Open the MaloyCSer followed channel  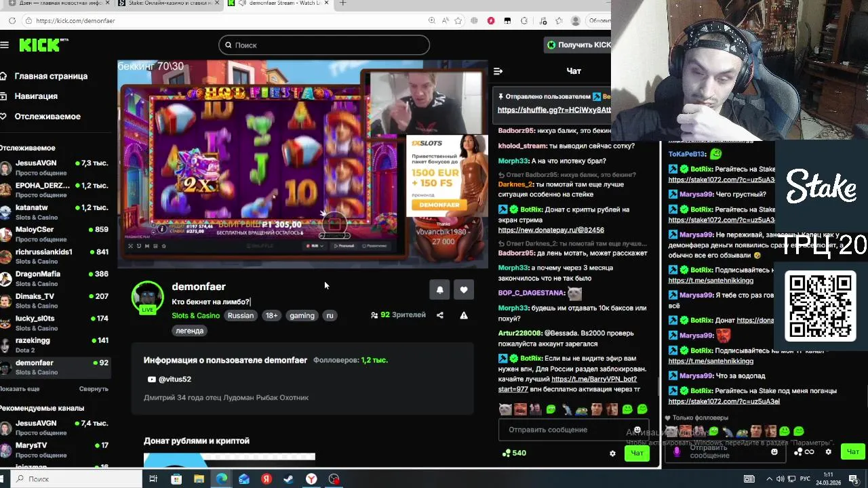tap(55, 235)
